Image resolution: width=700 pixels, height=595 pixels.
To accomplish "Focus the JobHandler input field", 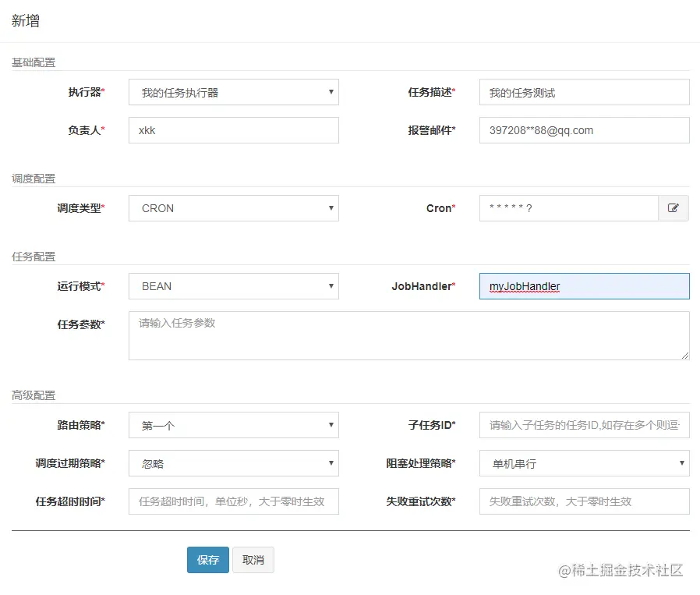I will tap(585, 286).
